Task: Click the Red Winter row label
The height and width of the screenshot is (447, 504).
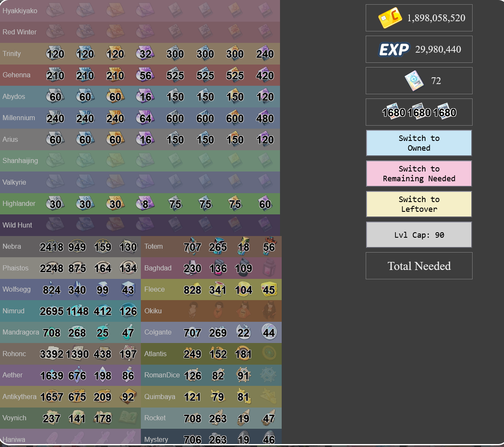Action: click(x=20, y=32)
